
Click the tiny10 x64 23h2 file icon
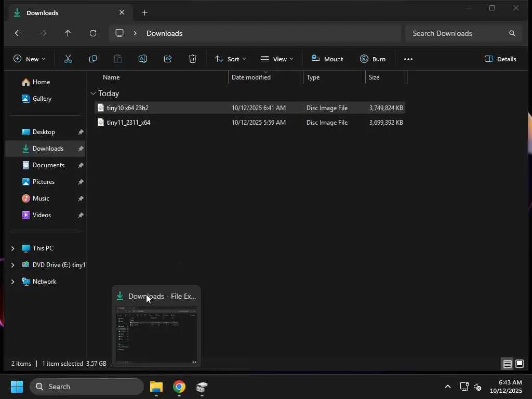[x=100, y=108]
